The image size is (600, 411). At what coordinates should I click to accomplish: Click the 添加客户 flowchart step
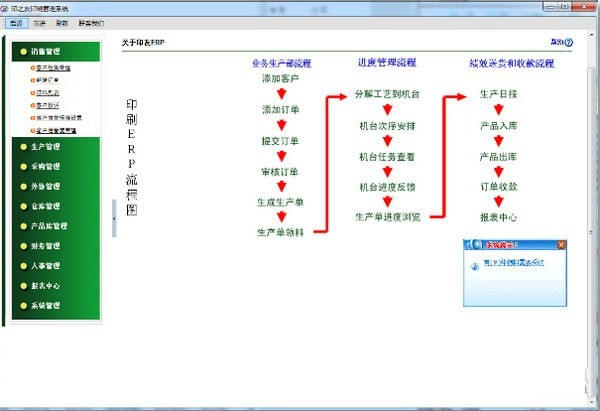[280, 78]
